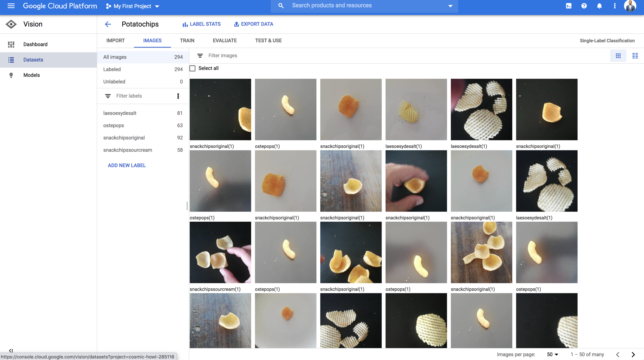Filter by the ostepops label

114,125
